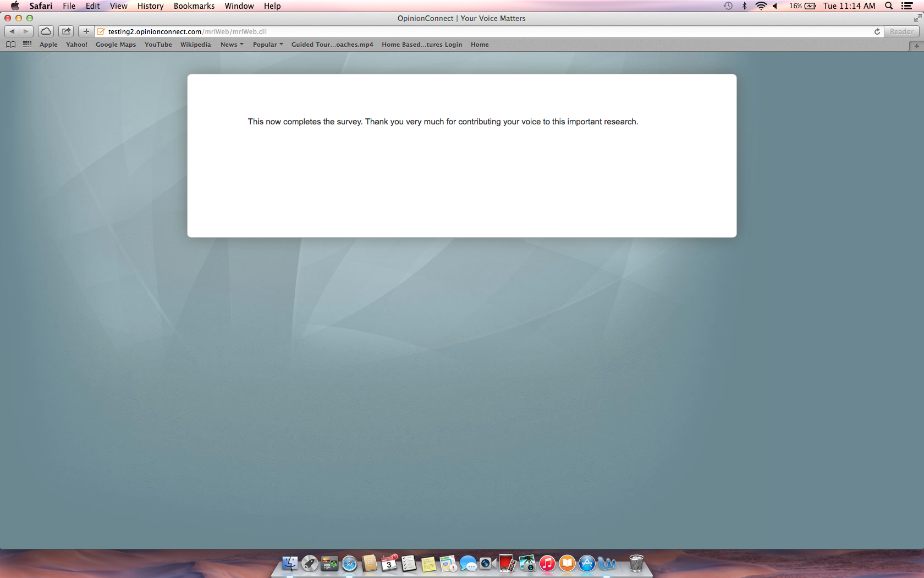Open the Trash in the dock

[x=636, y=564]
